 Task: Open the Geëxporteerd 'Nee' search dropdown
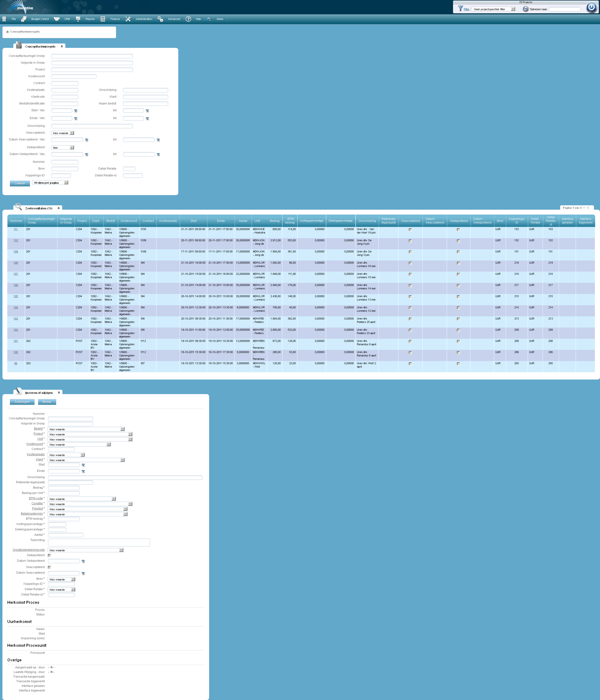pos(62,148)
